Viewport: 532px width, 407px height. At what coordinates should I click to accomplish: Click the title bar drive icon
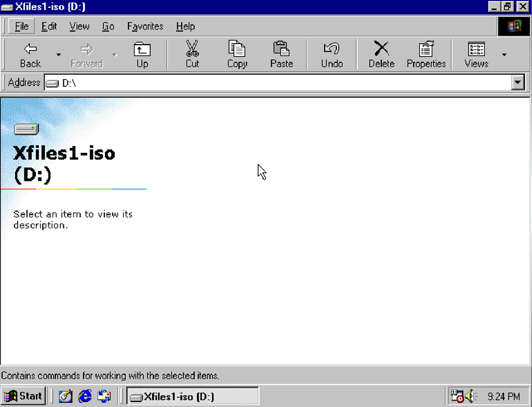[7, 7]
